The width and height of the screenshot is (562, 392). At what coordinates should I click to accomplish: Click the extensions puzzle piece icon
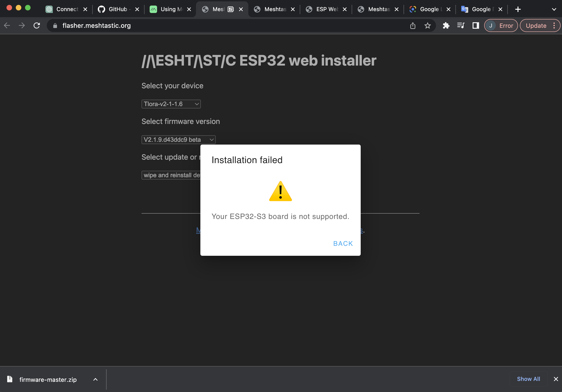(446, 25)
